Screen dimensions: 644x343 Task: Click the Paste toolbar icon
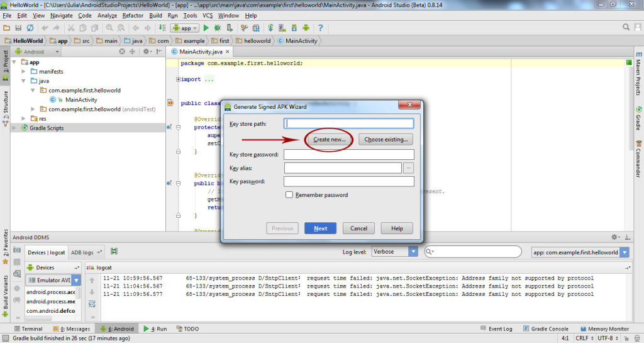(94, 28)
